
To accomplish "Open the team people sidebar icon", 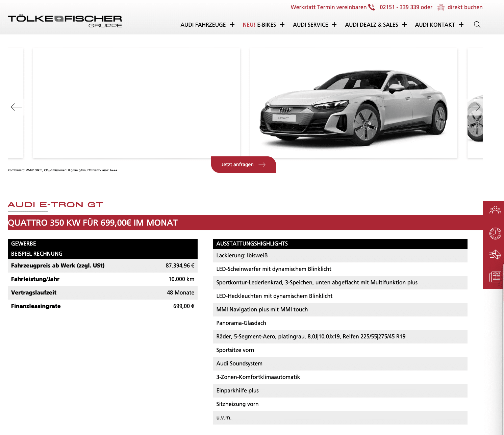I will point(495,210).
